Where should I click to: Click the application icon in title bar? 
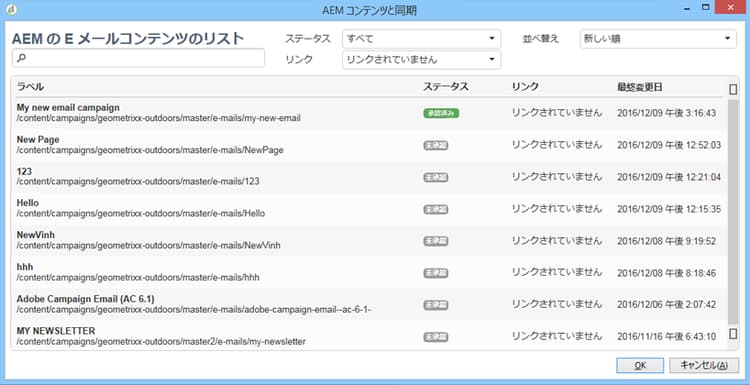11,9
